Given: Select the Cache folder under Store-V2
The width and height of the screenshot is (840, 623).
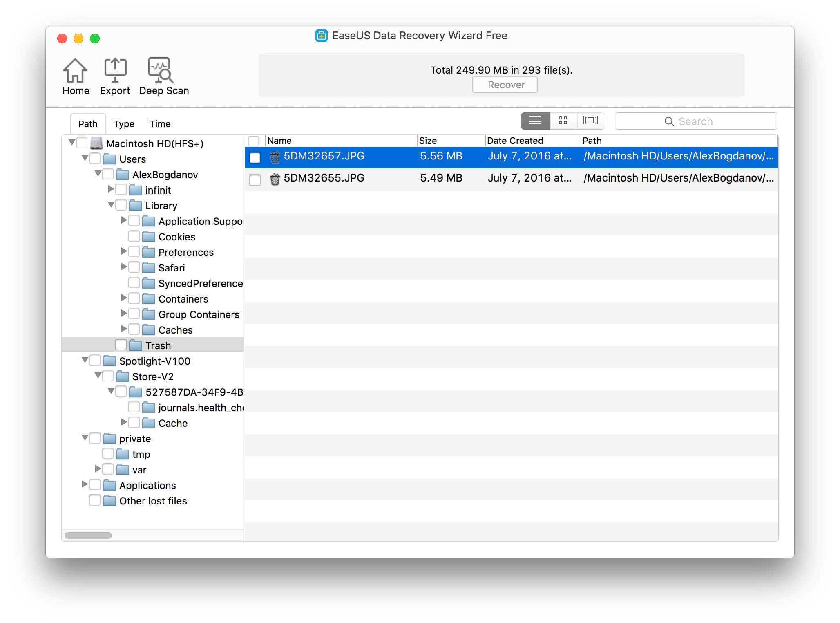Looking at the screenshot, I should pos(173,423).
